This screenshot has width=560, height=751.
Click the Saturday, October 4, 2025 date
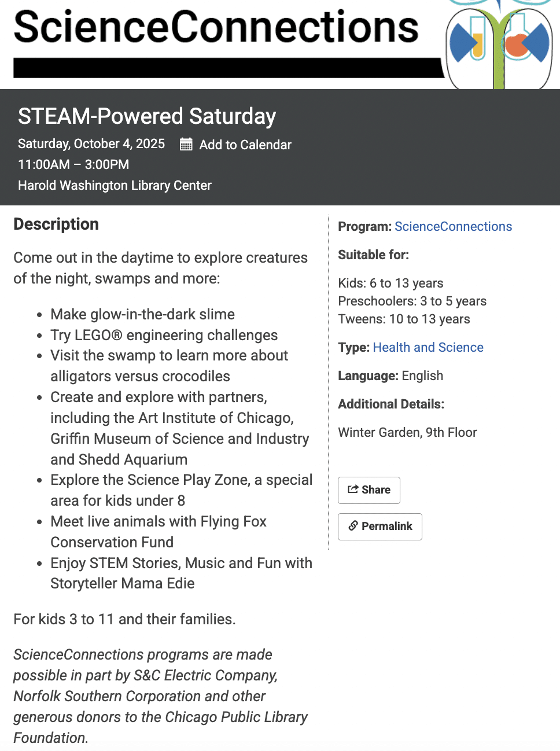(91, 143)
